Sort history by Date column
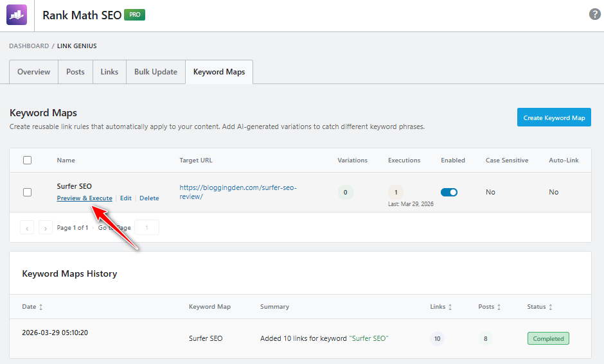604x364 pixels. (x=32, y=307)
